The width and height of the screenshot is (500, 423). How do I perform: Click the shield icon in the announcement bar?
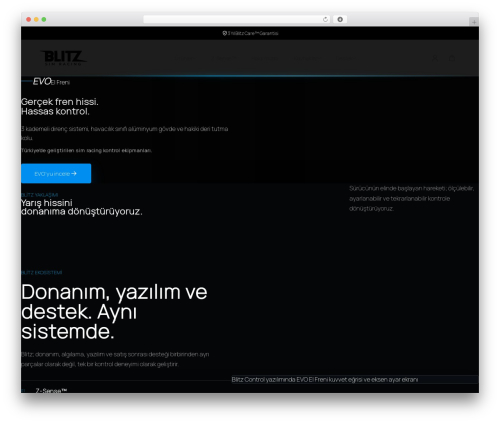click(225, 33)
